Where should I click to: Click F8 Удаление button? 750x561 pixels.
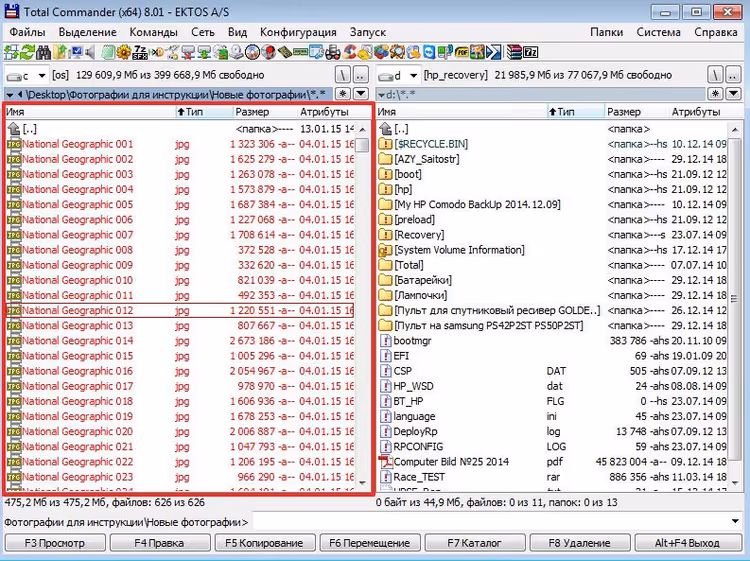tap(580, 543)
